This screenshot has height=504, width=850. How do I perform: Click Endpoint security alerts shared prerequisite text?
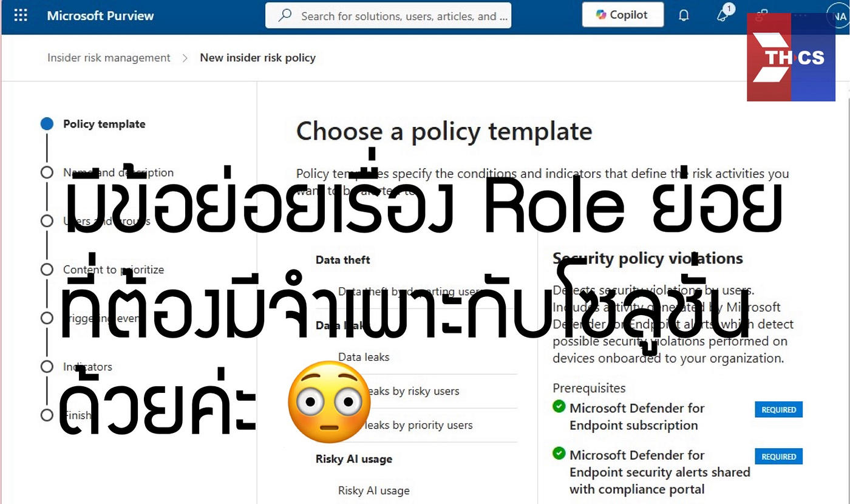click(x=660, y=472)
